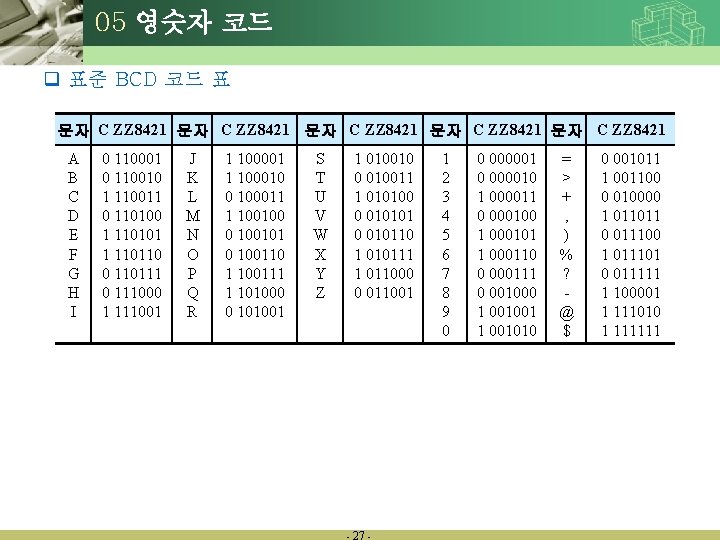
Task: Select code "0 011111" for question mark
Action: point(630,274)
